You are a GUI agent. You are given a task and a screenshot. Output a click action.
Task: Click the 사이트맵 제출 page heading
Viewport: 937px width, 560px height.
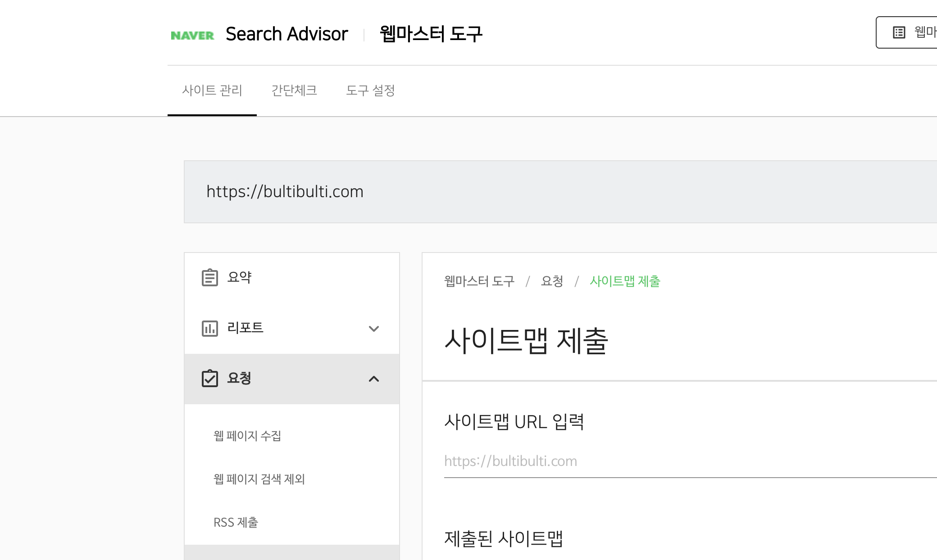(x=526, y=341)
